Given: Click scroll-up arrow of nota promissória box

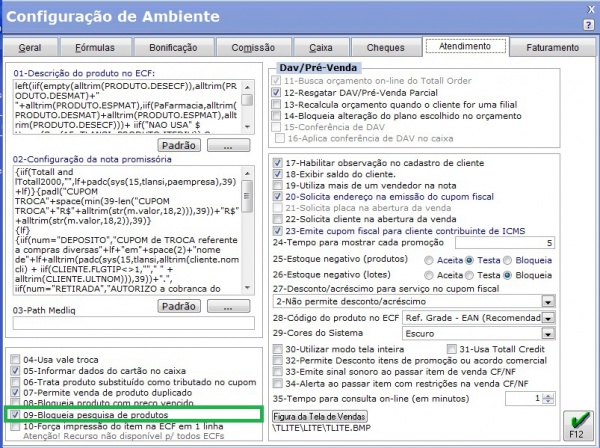Looking at the screenshot, I should (x=248, y=173).
